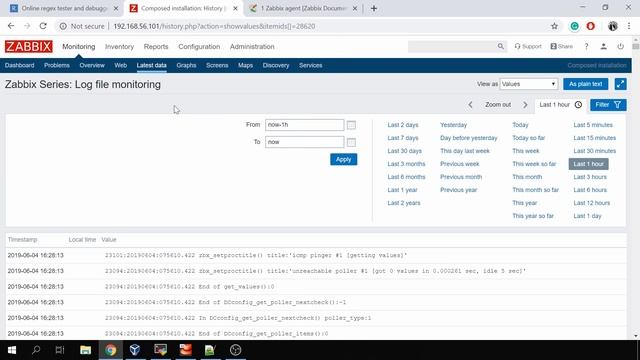Go to next time period arrow
This screenshot has height=360, width=640.
pos(525,105)
